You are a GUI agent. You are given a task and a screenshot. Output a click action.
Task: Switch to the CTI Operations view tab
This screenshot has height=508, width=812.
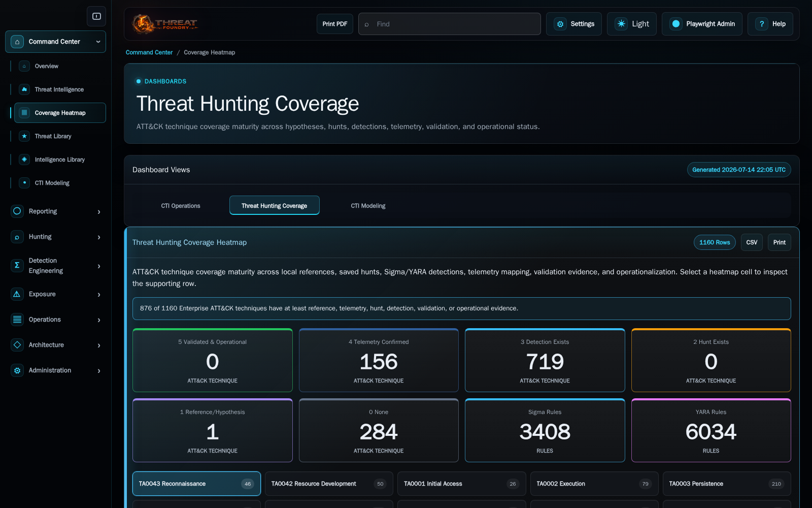[181, 206]
